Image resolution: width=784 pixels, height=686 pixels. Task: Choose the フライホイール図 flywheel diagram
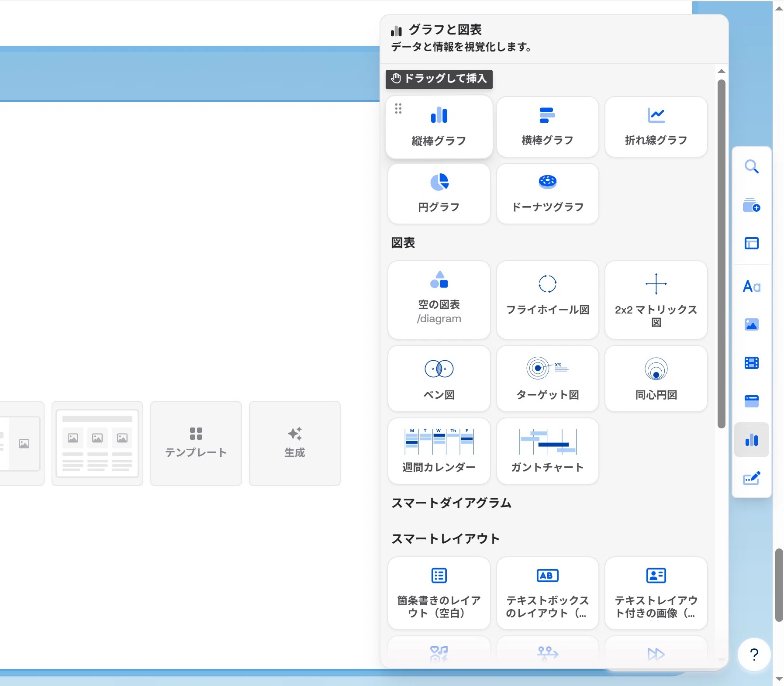(547, 300)
